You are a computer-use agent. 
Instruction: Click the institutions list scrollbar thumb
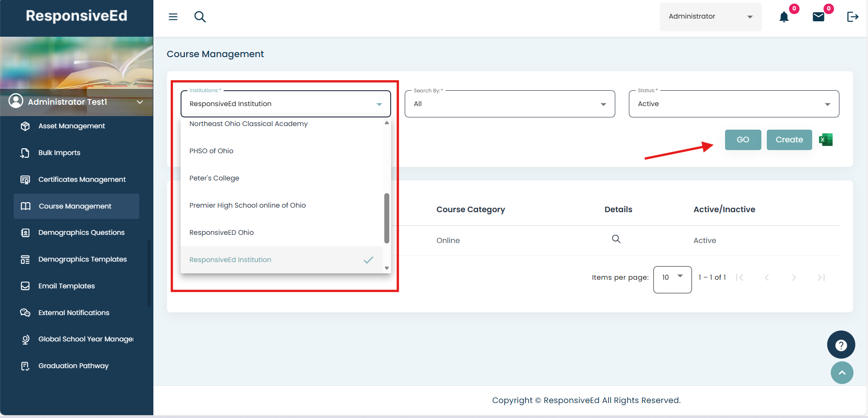pyautogui.click(x=387, y=218)
